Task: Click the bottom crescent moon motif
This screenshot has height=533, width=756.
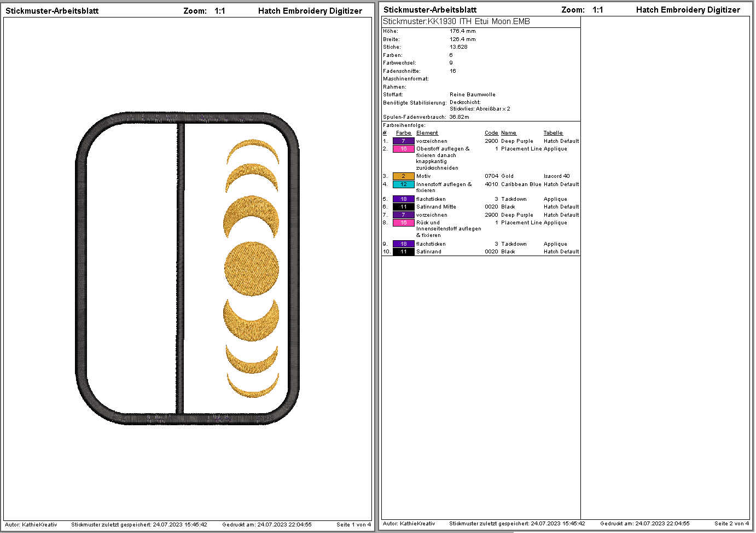Action: pos(253,385)
